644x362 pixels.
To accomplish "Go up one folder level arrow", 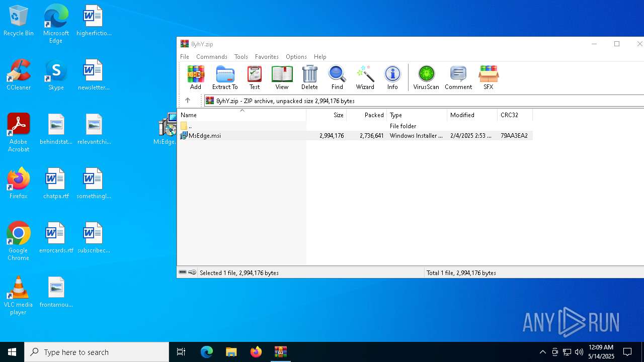I will point(188,101).
